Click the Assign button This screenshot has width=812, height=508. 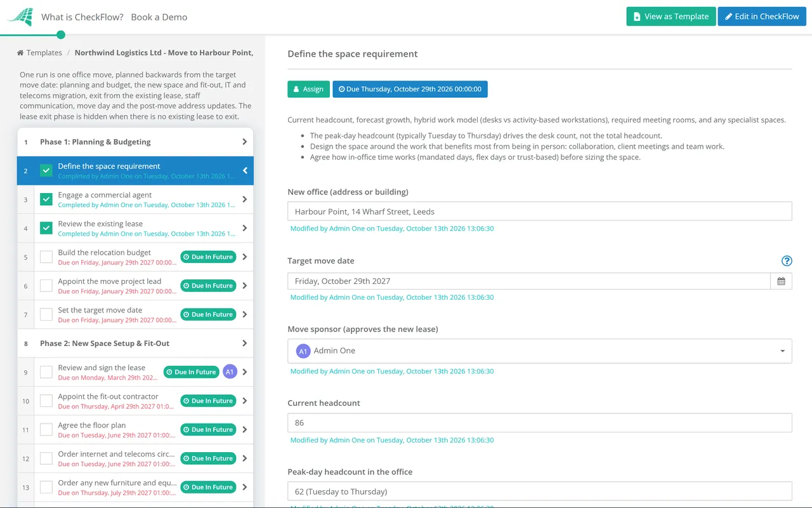[x=308, y=89]
